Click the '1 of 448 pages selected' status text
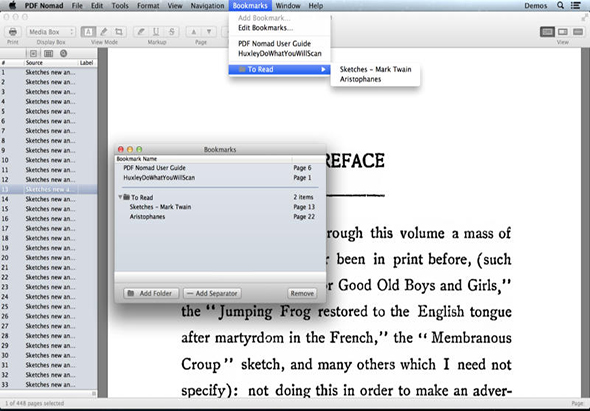 pos(34,403)
